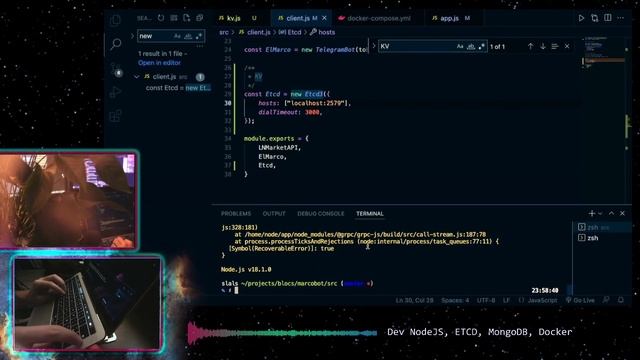Close the terminal panel
This screenshot has height=360, width=640.
coord(622,213)
